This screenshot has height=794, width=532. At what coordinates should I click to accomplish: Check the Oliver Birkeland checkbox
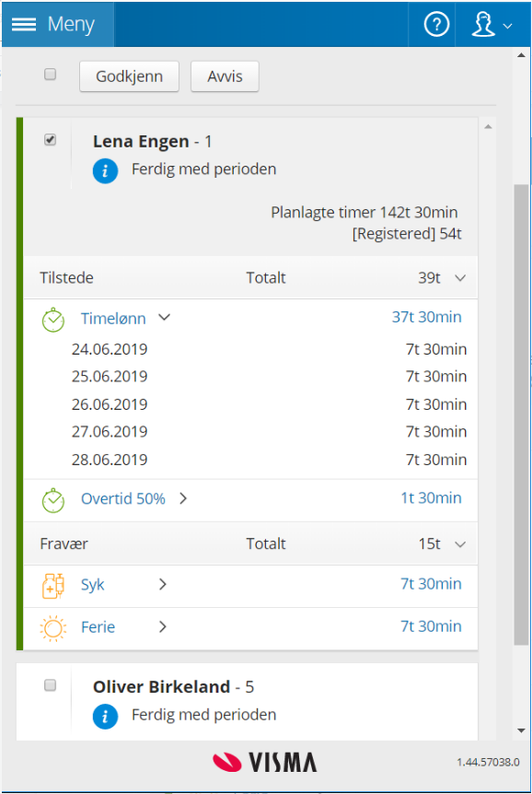click(x=50, y=685)
